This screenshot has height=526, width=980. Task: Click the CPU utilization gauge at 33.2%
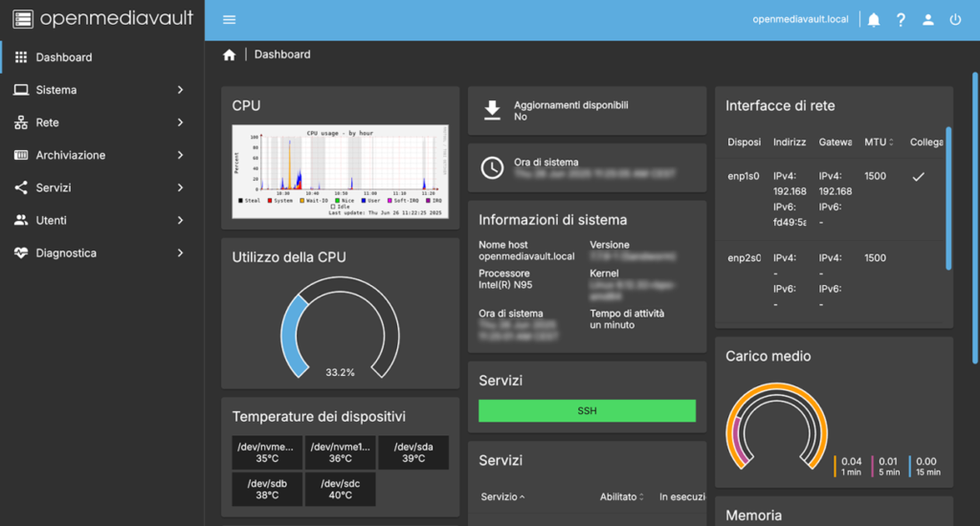340,328
